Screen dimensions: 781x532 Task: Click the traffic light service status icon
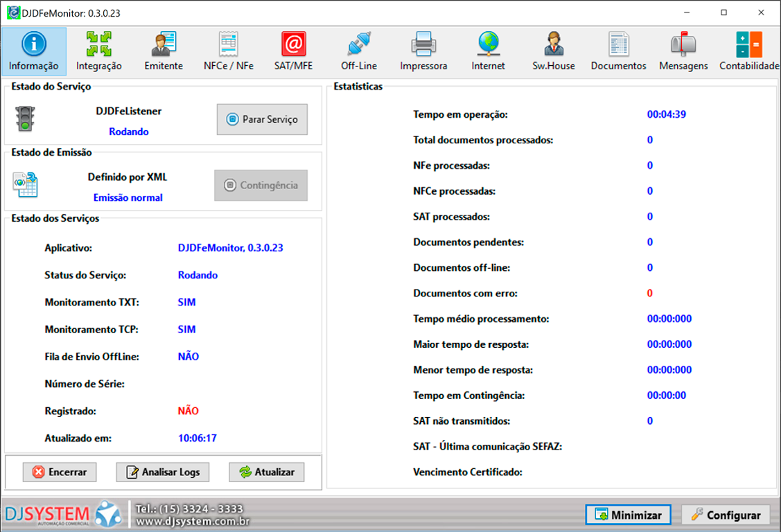tap(26, 118)
